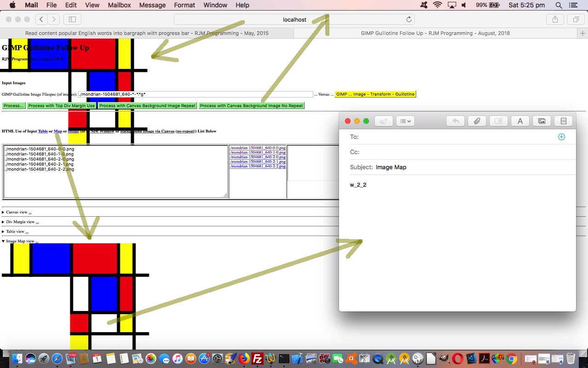Click ./mondrian-1504681_640-2-1.png line in the textarea
Screen dimensions: 588x368
click(39, 164)
